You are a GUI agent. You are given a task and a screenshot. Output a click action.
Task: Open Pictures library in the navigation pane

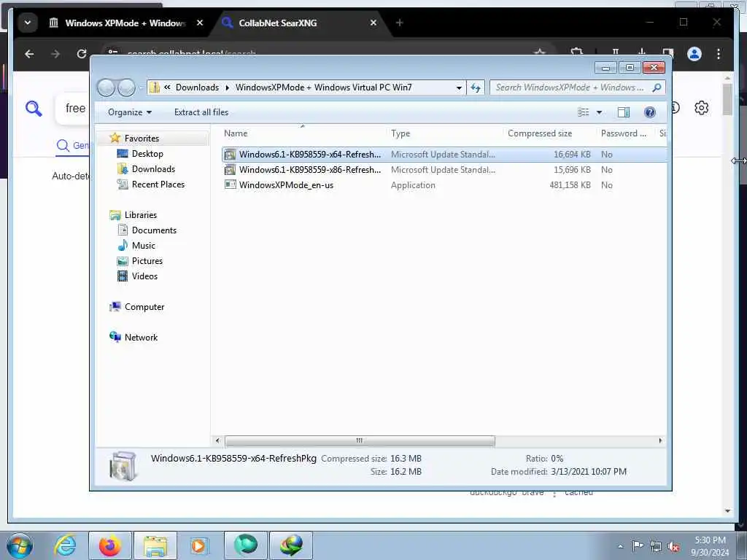coord(147,260)
